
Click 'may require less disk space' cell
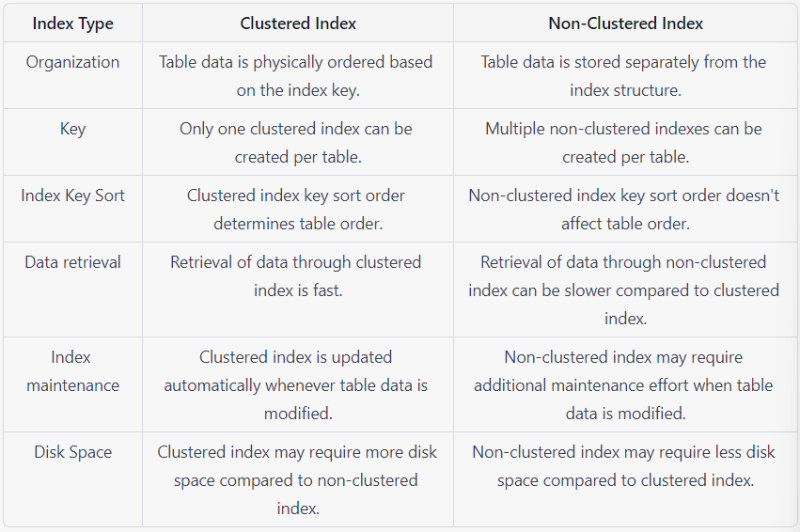pos(625,479)
